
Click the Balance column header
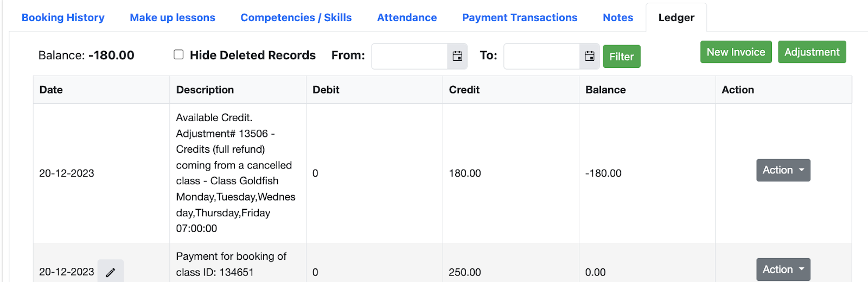[x=605, y=90]
